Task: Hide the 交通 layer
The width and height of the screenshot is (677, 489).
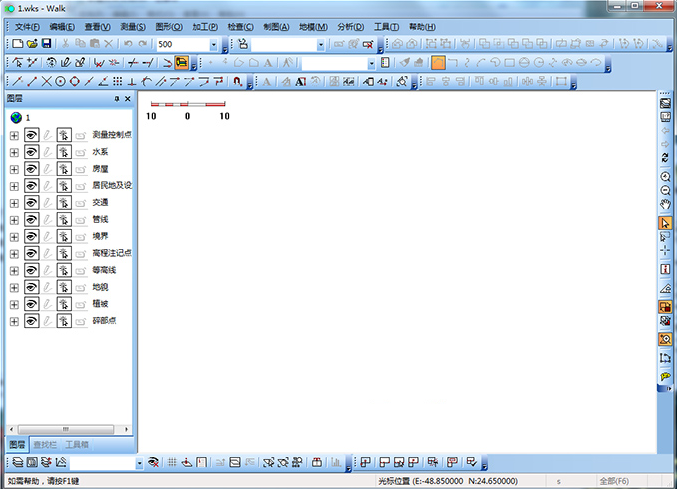Action: coord(32,203)
